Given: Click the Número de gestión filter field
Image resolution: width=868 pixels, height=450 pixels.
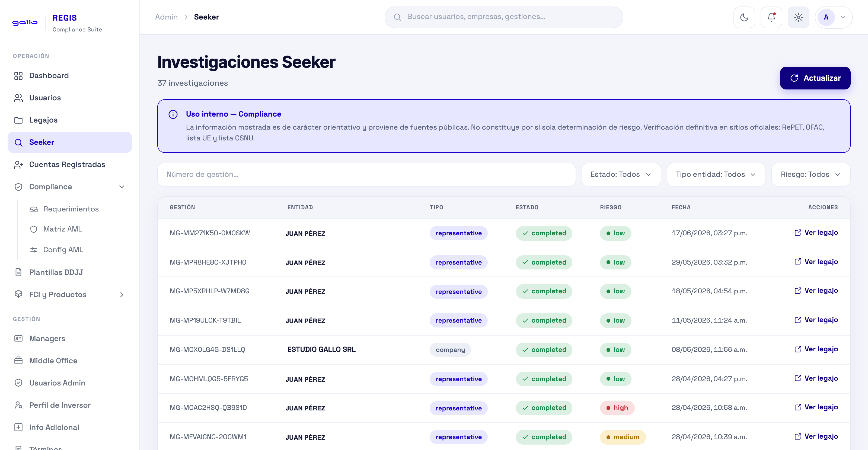Looking at the screenshot, I should click(x=366, y=175).
